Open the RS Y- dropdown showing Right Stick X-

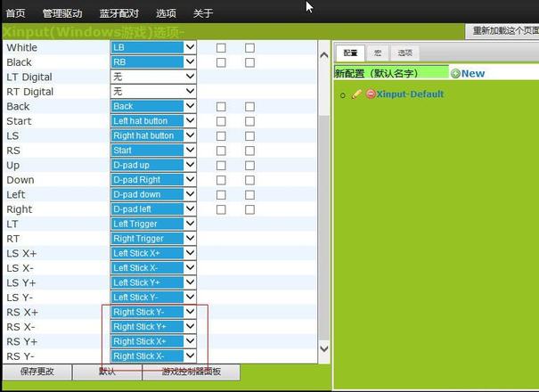(153, 355)
